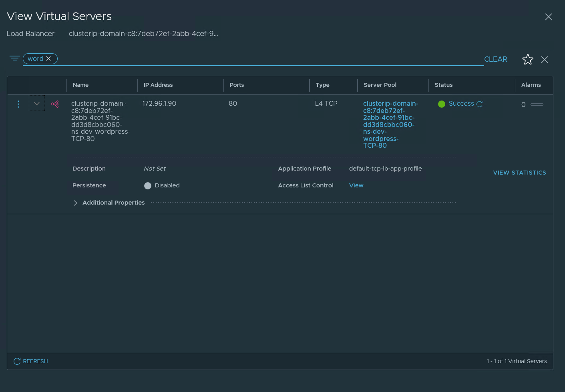Viewport: 565px width, 392px height.
Task: Click the green Success status indicator
Action: (x=442, y=104)
